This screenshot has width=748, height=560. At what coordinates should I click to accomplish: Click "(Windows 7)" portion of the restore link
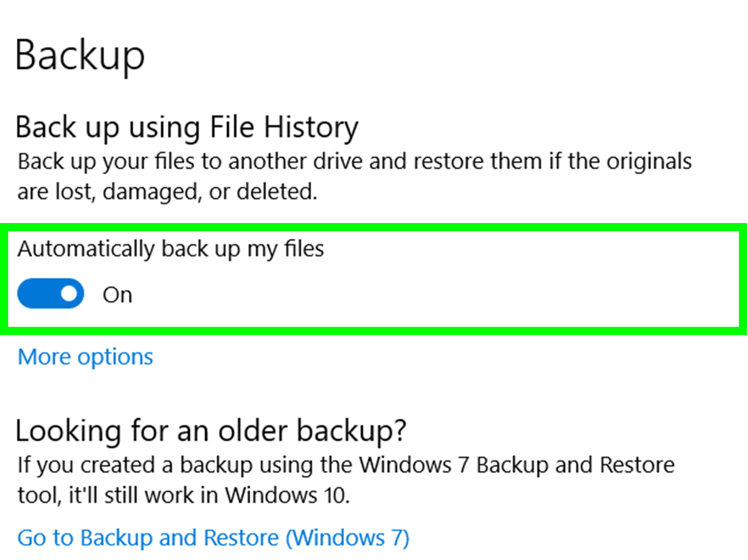coord(348,538)
